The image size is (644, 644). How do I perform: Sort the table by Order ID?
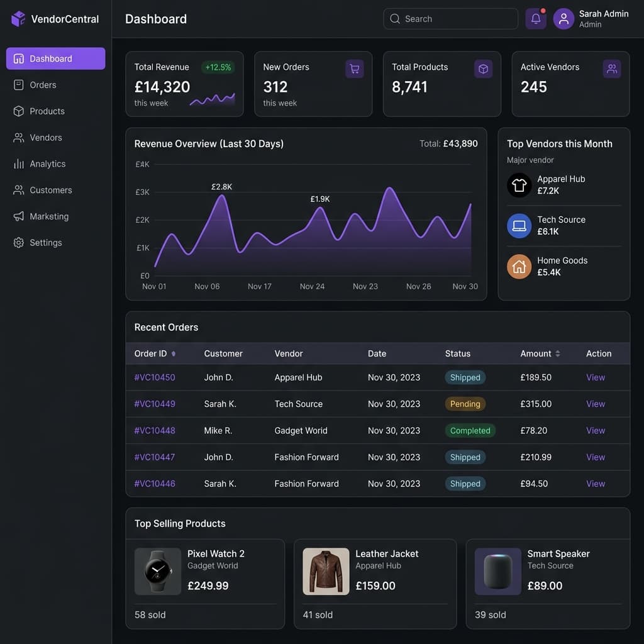(x=174, y=353)
